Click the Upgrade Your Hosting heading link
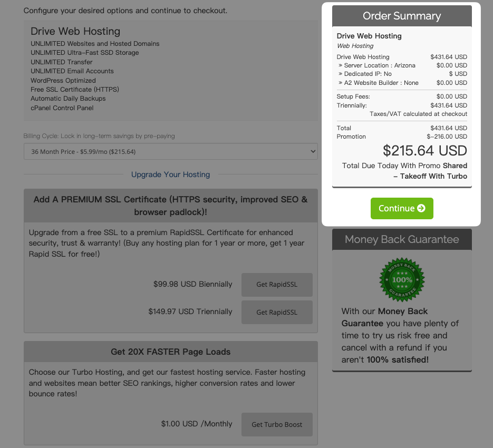Image resolution: width=493 pixels, height=448 pixels. coord(170,174)
